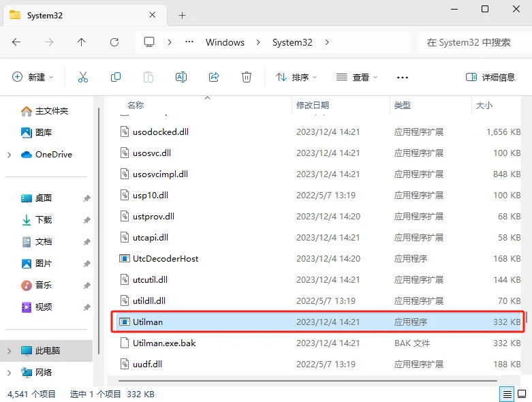Select the usosvc.dll file row

coord(318,153)
